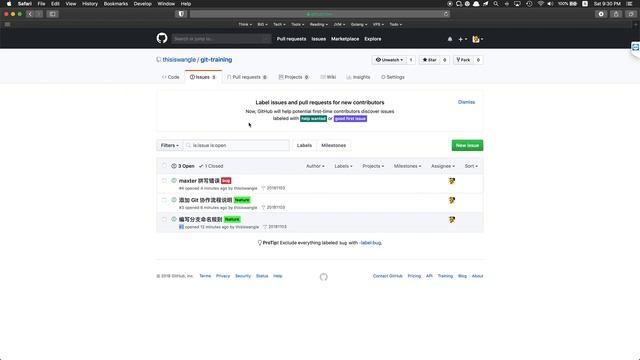Click the assignee avatar on the Git 协作流程 issue

pos(451,200)
